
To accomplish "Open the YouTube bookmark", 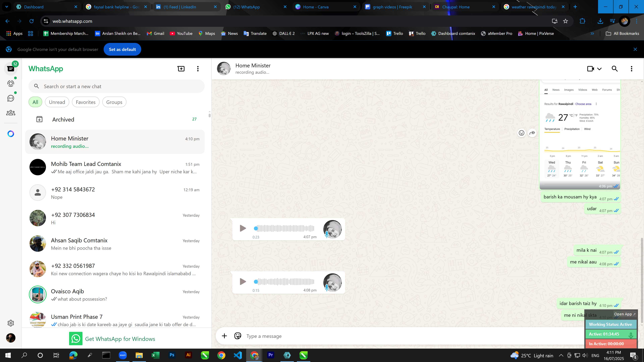I will tap(181, 34).
